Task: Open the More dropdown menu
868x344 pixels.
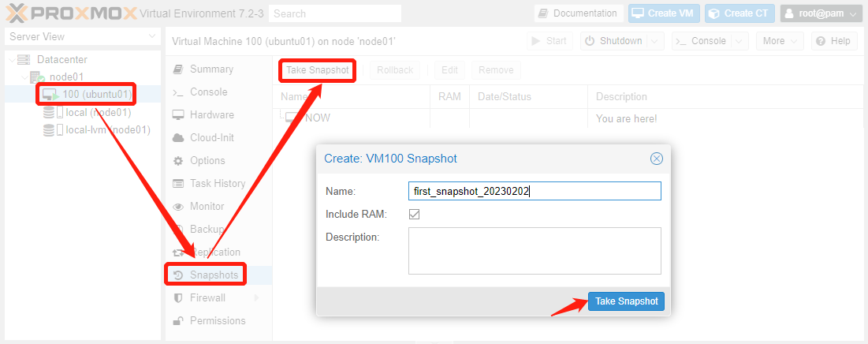Action: pos(779,41)
